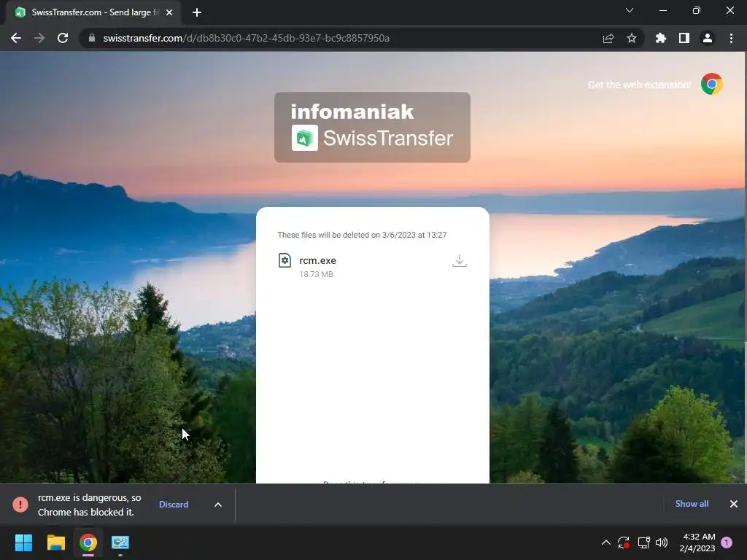Open Chrome's three-dot menu
Image resolution: width=747 pixels, height=560 pixels.
[731, 38]
